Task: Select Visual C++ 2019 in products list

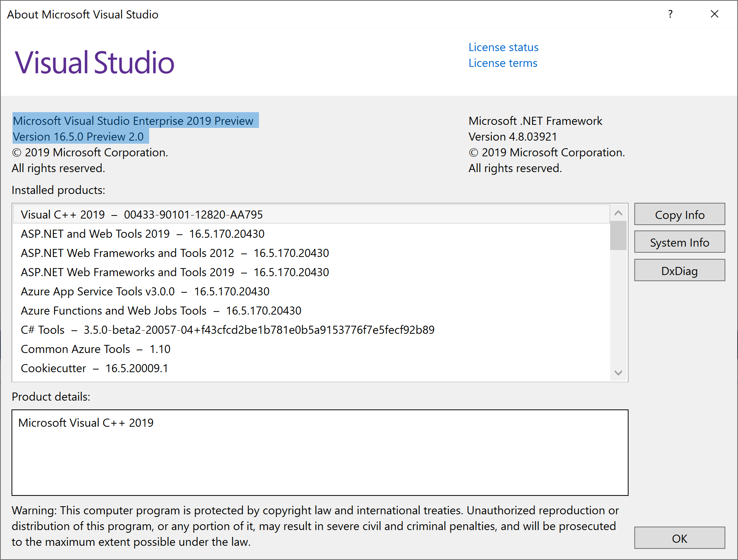Action: (x=142, y=215)
